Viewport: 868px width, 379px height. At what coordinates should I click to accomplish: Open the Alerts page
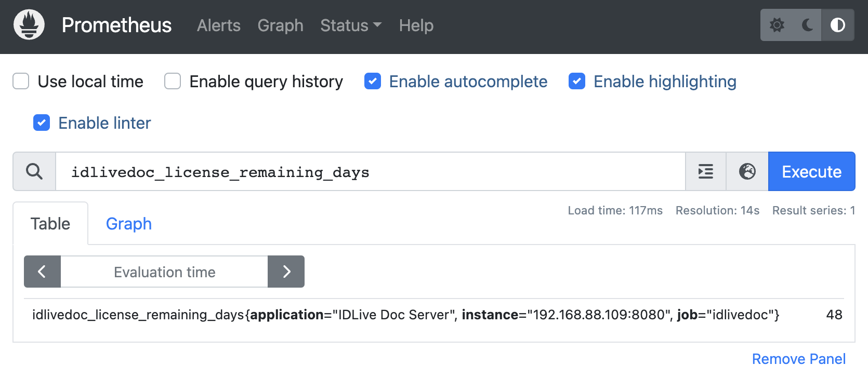pos(218,25)
